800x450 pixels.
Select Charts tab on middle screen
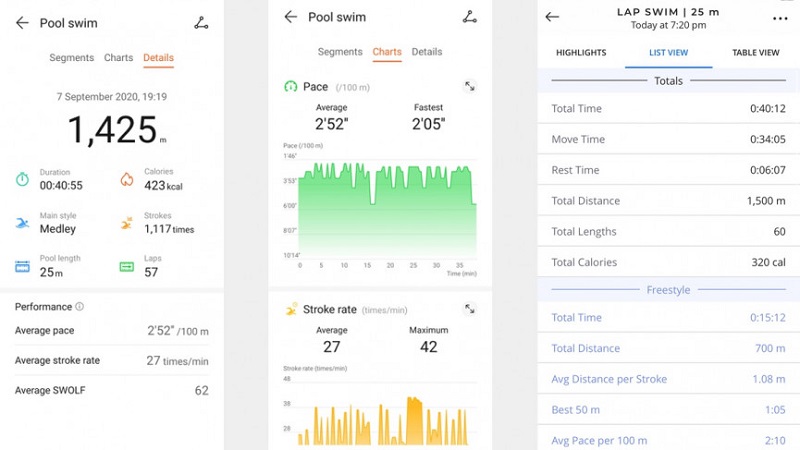pos(387,52)
